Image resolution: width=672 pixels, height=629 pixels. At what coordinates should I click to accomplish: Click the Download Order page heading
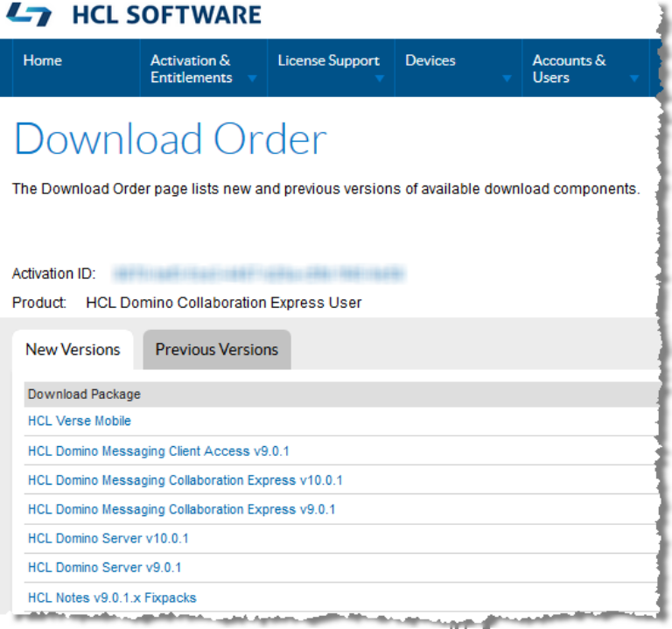(171, 139)
